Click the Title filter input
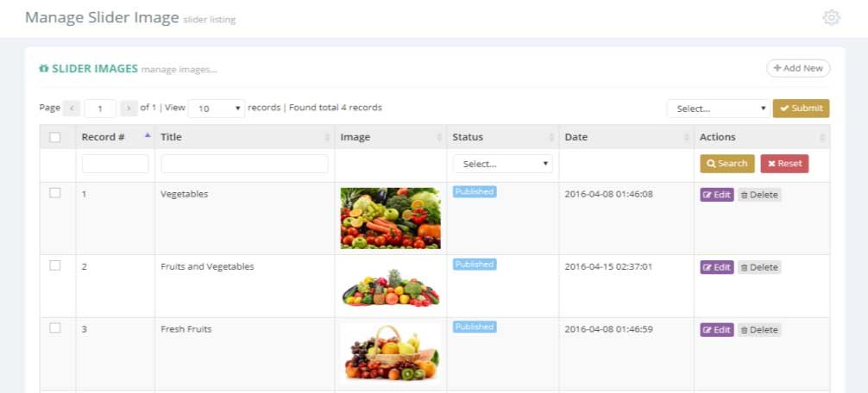The image size is (868, 393). pyautogui.click(x=244, y=164)
